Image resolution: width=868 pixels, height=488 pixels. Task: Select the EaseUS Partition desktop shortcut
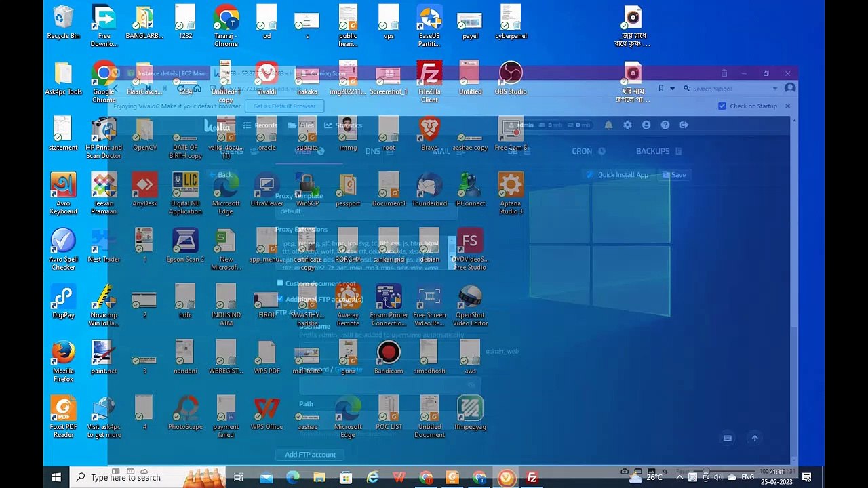pyautogui.click(x=429, y=27)
